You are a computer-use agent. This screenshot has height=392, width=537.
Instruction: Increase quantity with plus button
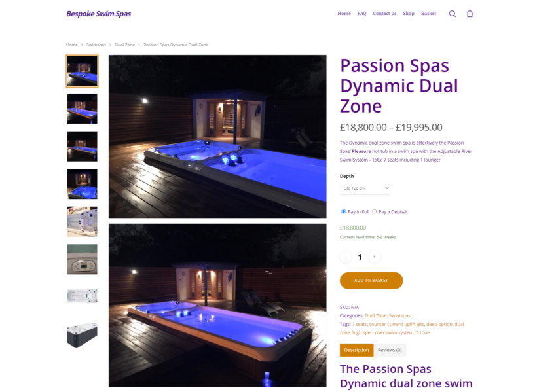coord(375,257)
